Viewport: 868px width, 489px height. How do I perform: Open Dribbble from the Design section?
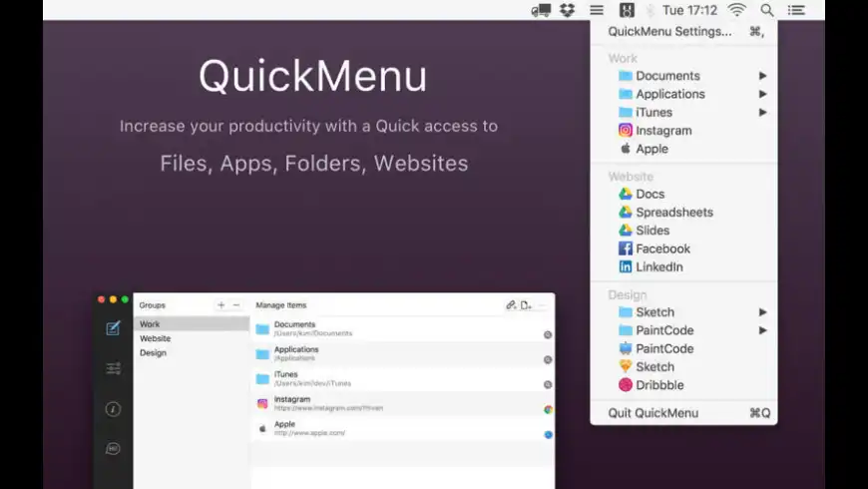(x=683, y=385)
